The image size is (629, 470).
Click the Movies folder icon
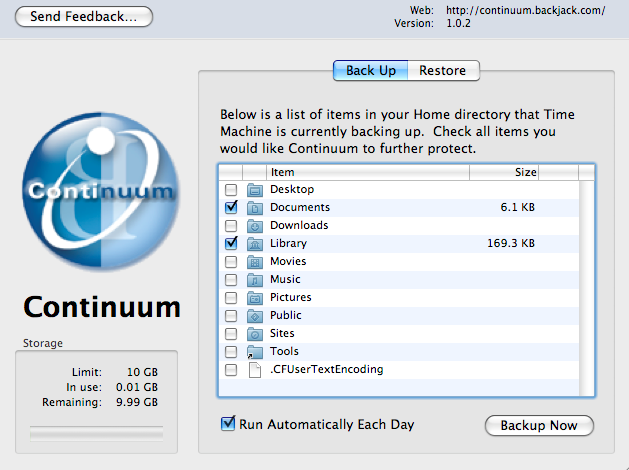pyautogui.click(x=255, y=261)
